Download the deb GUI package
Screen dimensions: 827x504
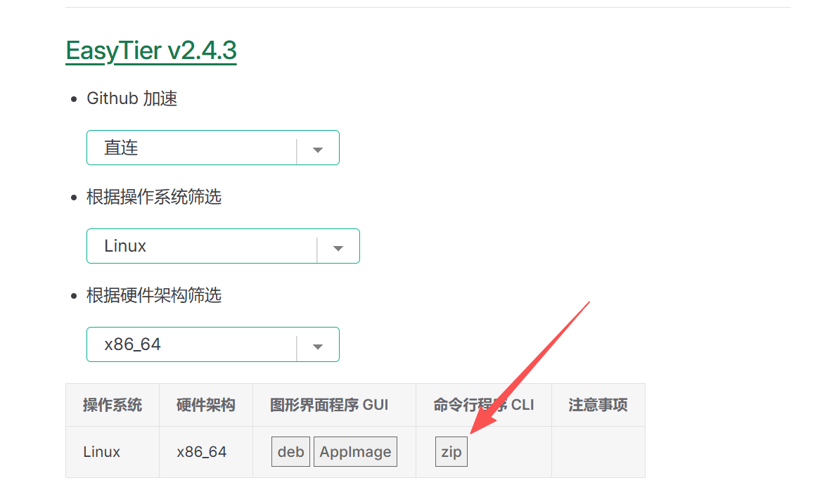pyautogui.click(x=290, y=452)
